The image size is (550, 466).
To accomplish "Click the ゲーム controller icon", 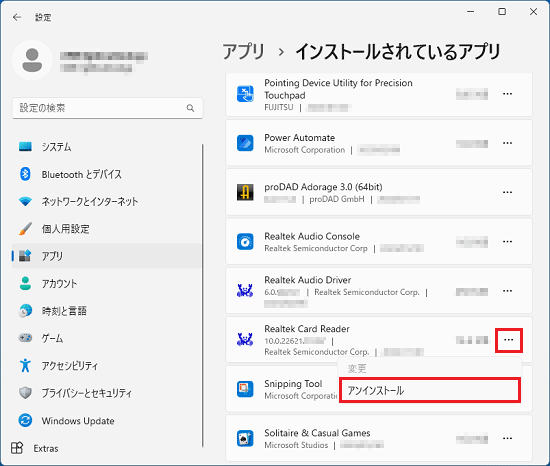I will 25,338.
